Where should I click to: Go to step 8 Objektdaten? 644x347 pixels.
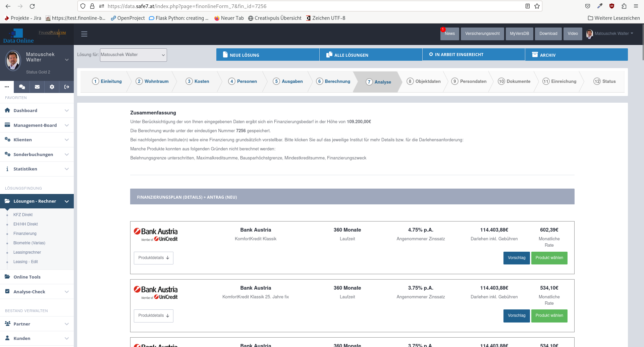click(424, 81)
